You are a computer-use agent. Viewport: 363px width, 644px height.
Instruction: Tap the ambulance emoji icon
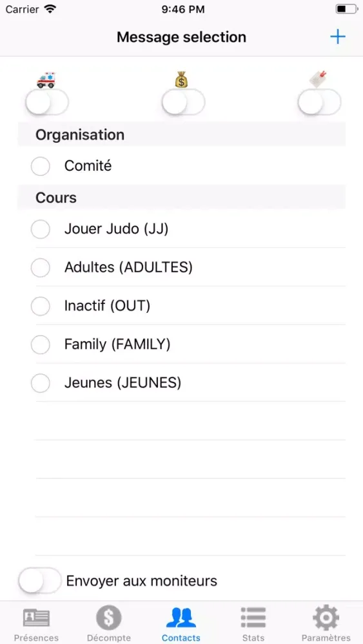[46, 80]
